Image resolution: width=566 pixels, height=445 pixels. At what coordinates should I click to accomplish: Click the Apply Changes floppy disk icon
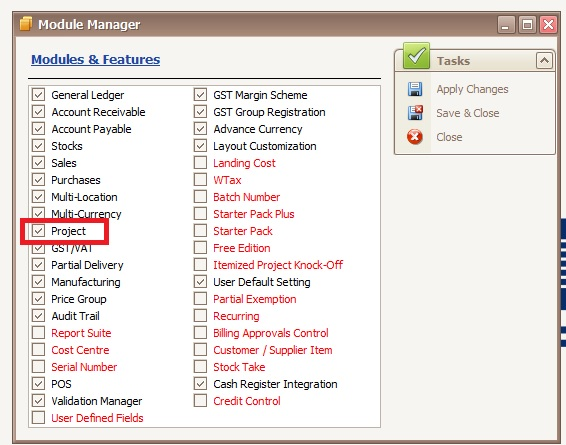(x=415, y=89)
